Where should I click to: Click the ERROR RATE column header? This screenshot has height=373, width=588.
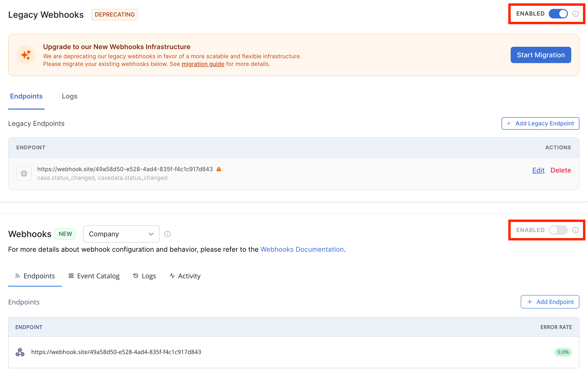(556, 327)
